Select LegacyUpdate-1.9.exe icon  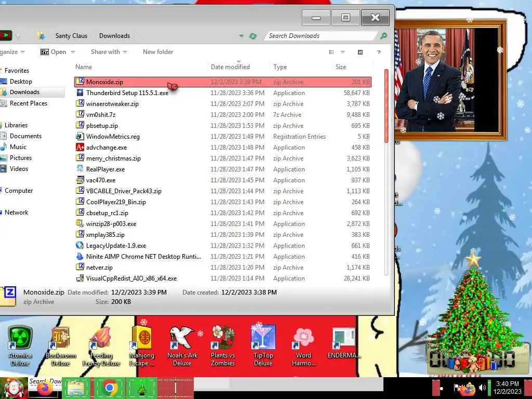[79, 245]
